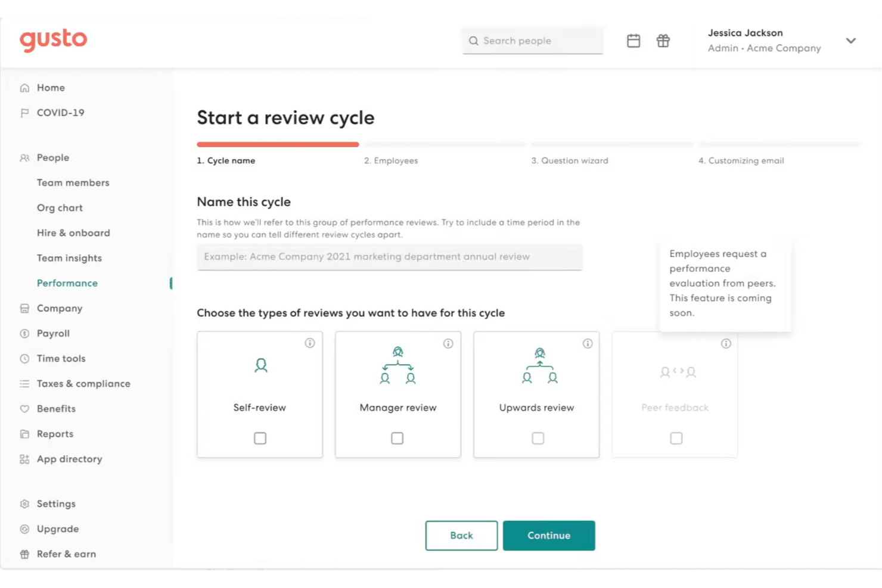Open the calendar icon in the top bar
The width and height of the screenshot is (882, 588).
coord(633,41)
